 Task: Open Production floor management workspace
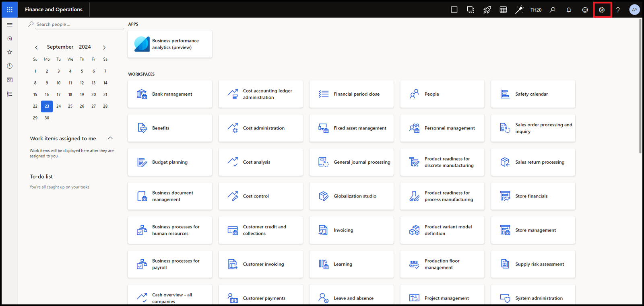tap(442, 264)
